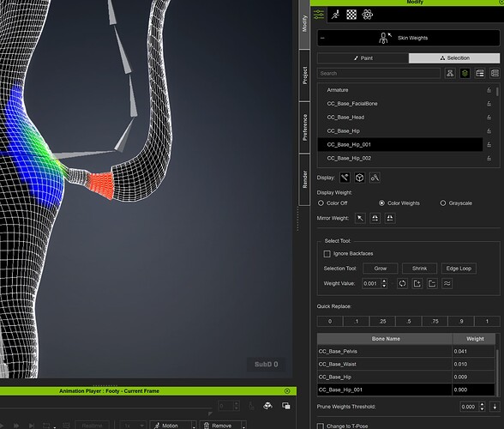The height and width of the screenshot is (429, 504).
Task: Click the Grow selection button
Action: point(381,269)
